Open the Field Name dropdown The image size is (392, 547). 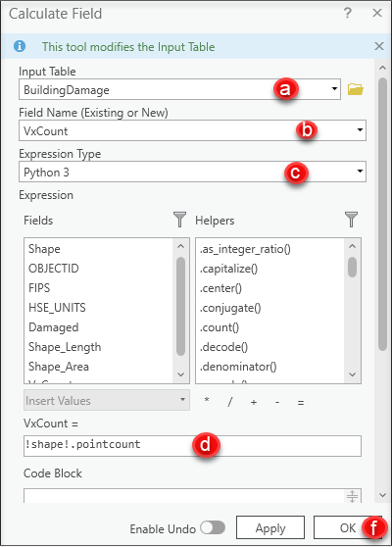[360, 130]
